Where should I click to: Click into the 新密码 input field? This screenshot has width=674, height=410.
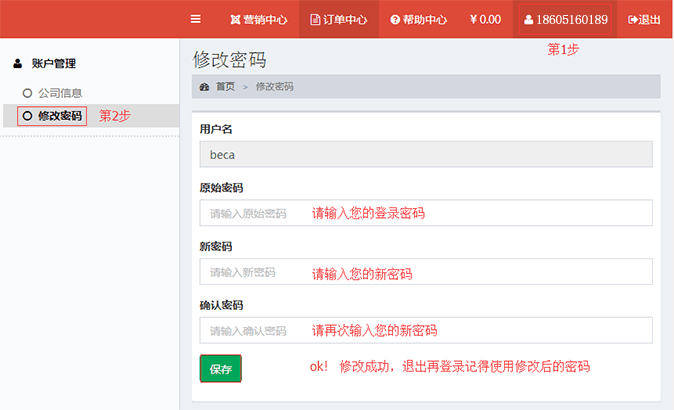click(x=426, y=272)
